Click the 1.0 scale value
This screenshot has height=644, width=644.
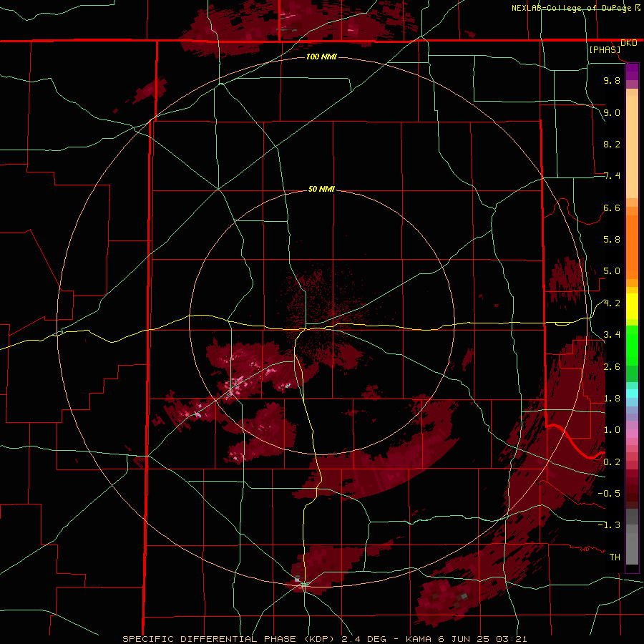[x=612, y=430]
